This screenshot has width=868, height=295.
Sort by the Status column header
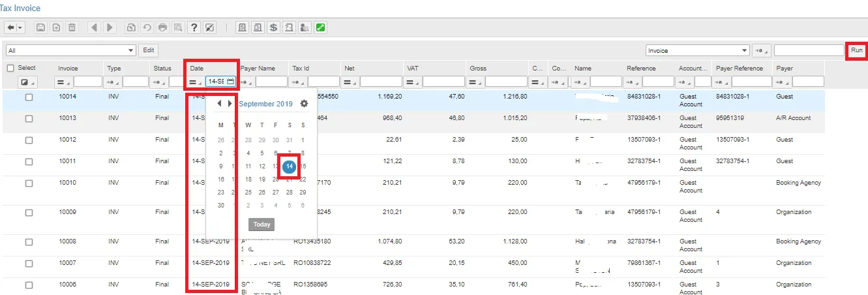[x=162, y=68]
